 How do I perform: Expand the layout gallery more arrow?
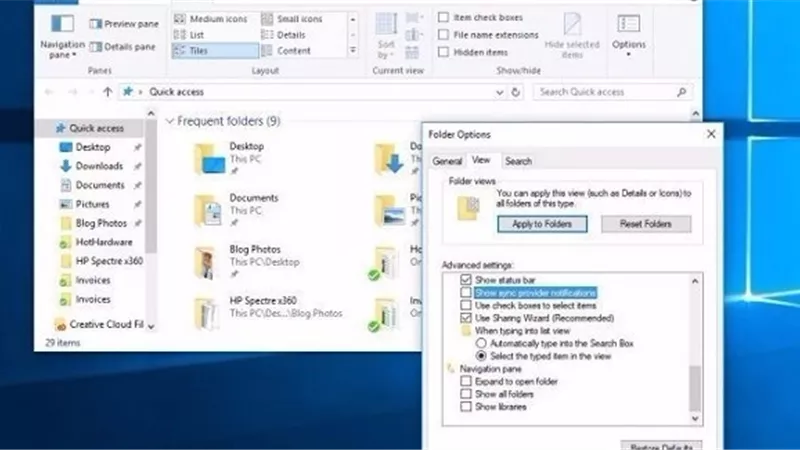(353, 51)
